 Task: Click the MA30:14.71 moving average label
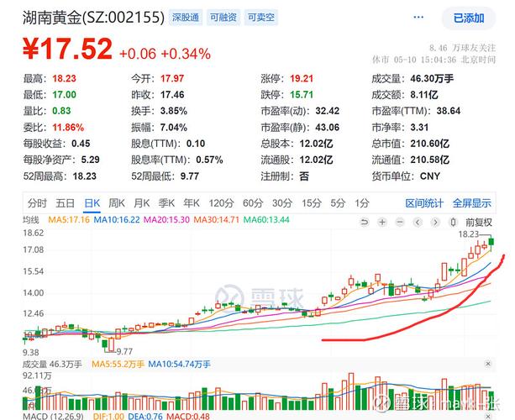pyautogui.click(x=216, y=220)
